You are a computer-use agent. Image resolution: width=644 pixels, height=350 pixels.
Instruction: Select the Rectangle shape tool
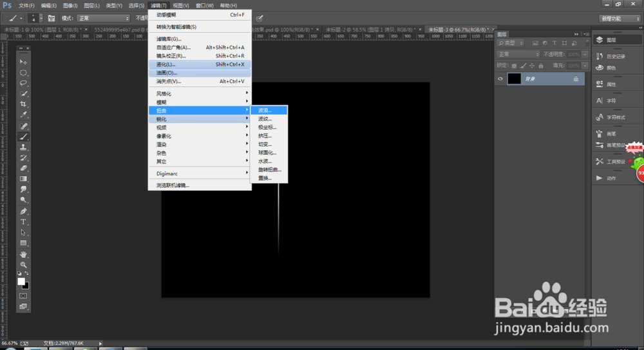[23, 243]
